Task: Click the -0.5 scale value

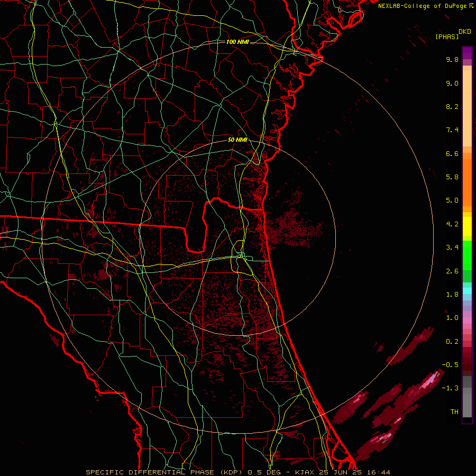Action: 450,365
